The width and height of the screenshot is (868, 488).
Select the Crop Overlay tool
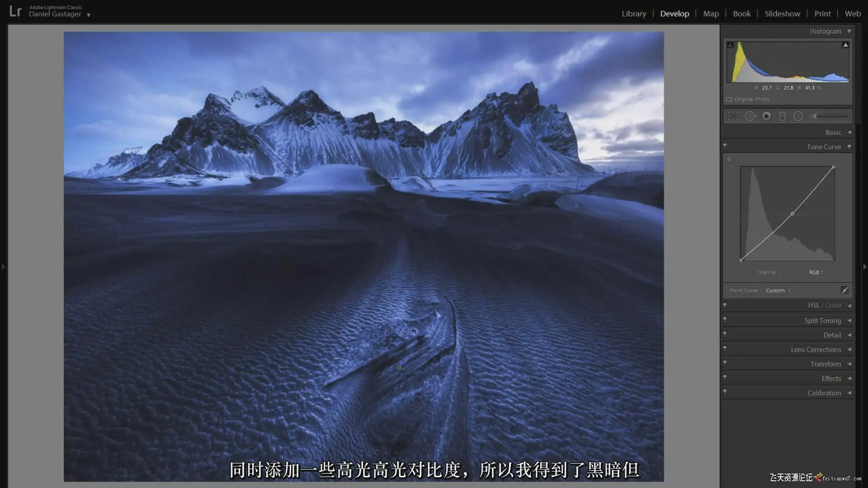733,116
